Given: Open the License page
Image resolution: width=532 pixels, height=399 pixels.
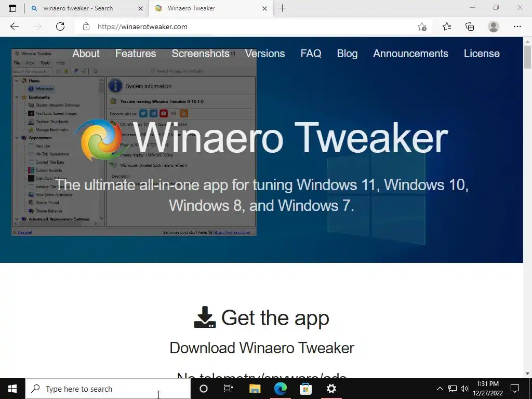Looking at the screenshot, I should [x=482, y=54].
